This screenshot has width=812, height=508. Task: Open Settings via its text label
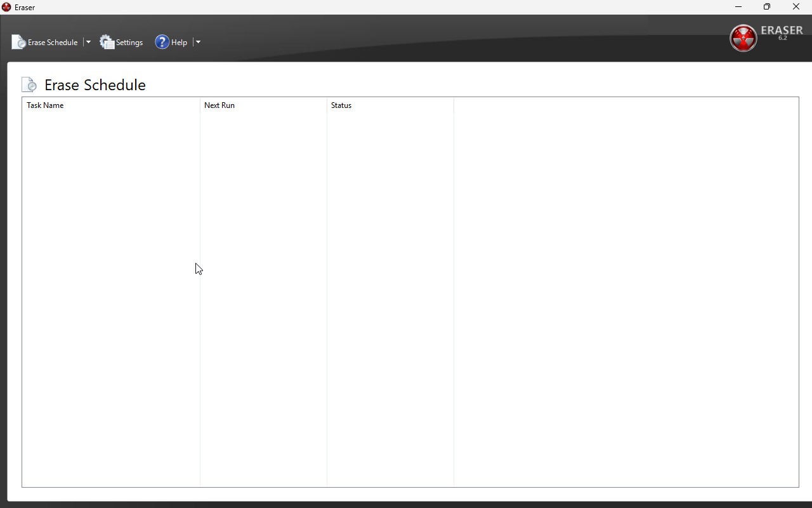click(x=129, y=43)
